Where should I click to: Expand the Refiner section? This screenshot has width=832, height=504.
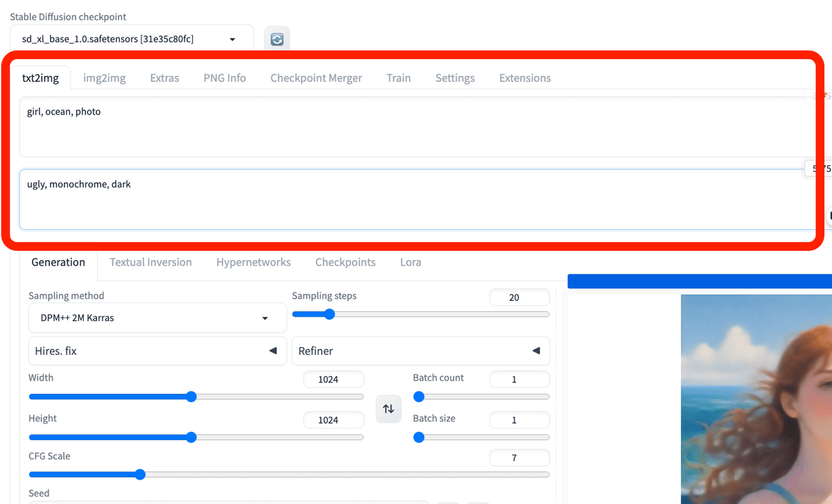coord(420,351)
